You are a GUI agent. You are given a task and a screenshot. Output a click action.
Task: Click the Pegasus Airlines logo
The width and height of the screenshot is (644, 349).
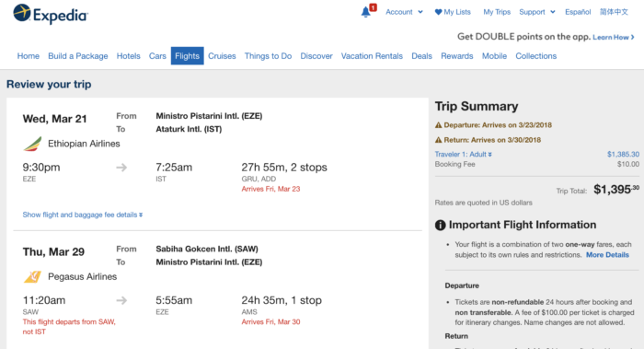[x=32, y=276]
